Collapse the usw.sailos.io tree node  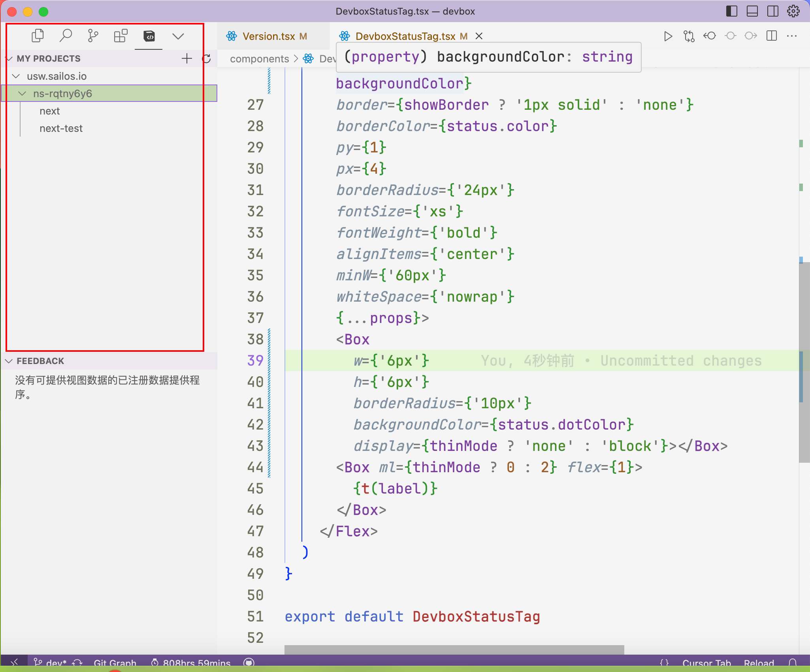tap(16, 76)
